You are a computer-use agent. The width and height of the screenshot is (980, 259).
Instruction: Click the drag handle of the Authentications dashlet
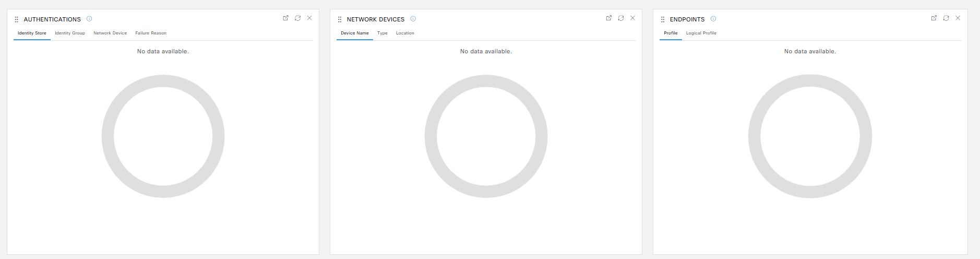(x=16, y=19)
